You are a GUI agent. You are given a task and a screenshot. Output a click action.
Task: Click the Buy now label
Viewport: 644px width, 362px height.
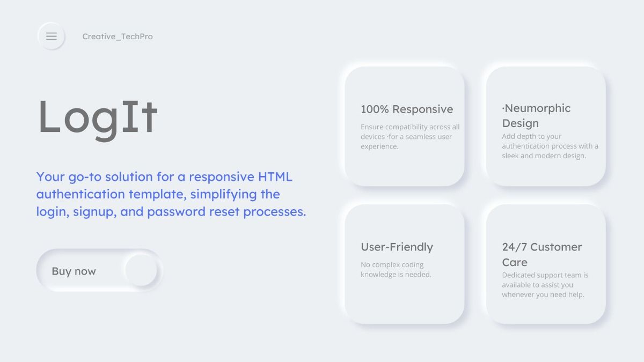[x=74, y=271]
